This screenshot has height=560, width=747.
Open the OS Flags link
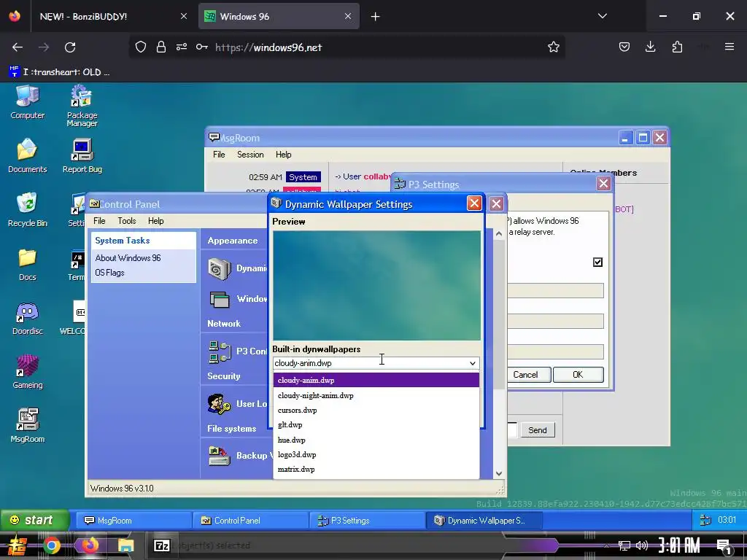click(x=109, y=273)
